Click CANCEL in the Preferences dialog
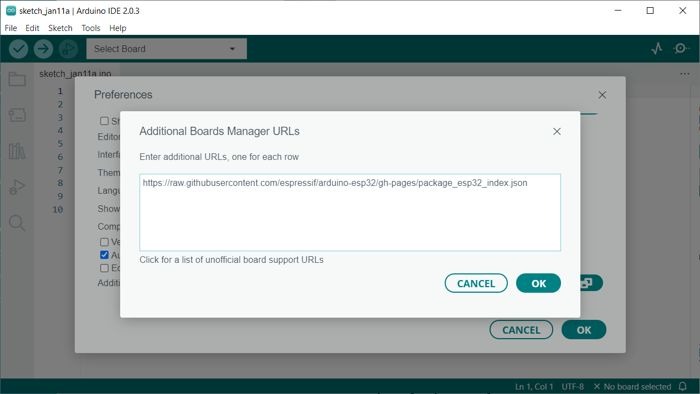Viewport: 700px width, 394px height. (521, 330)
